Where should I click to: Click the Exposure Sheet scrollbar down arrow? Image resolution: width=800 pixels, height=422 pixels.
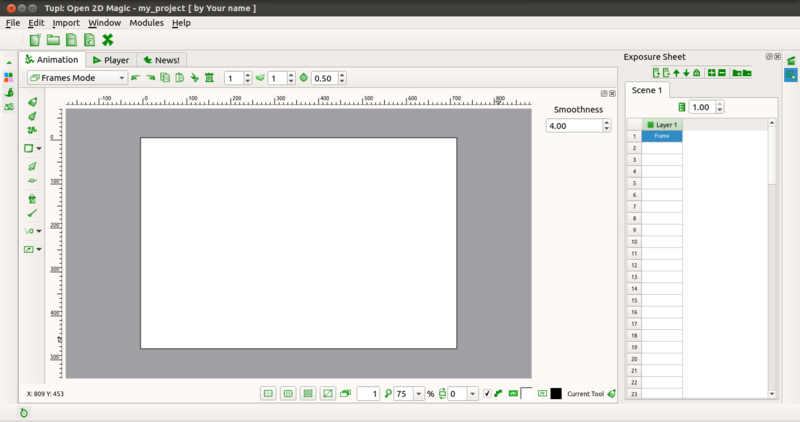[x=772, y=393]
